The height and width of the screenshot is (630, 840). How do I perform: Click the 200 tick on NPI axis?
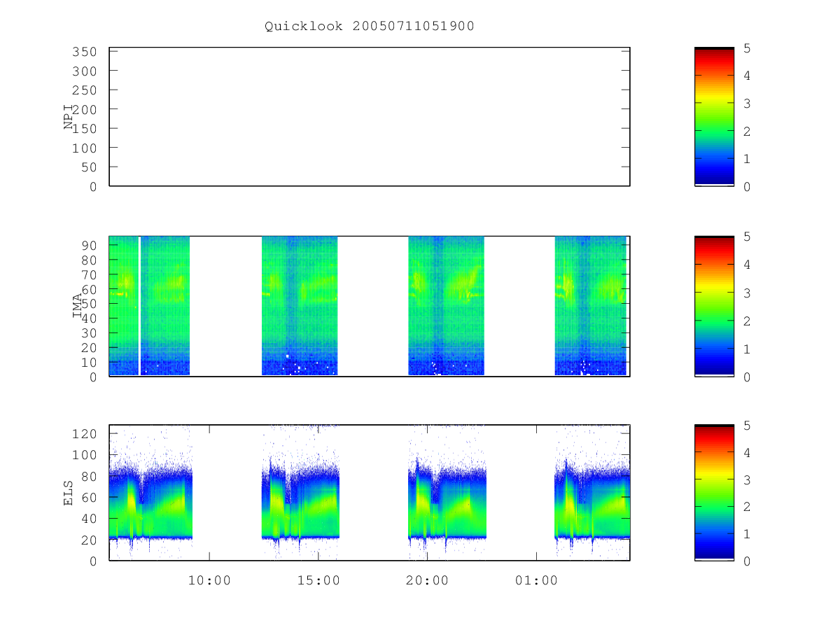85,110
